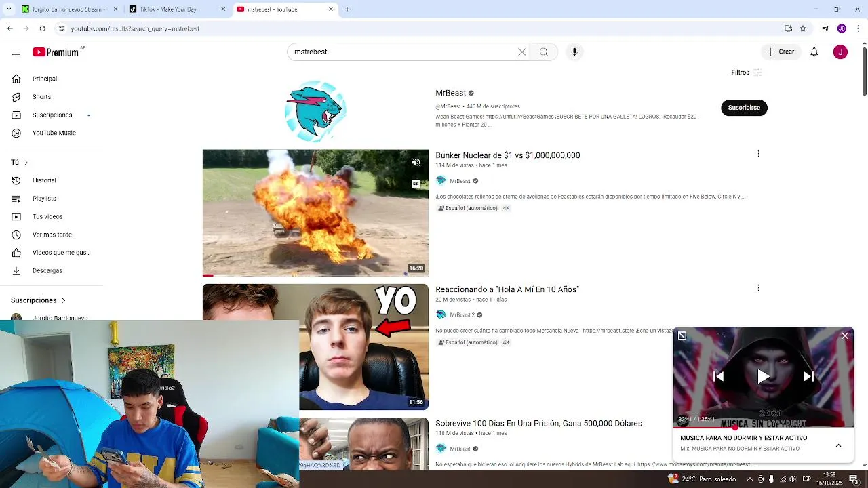Go back in browser history

tap(9, 28)
